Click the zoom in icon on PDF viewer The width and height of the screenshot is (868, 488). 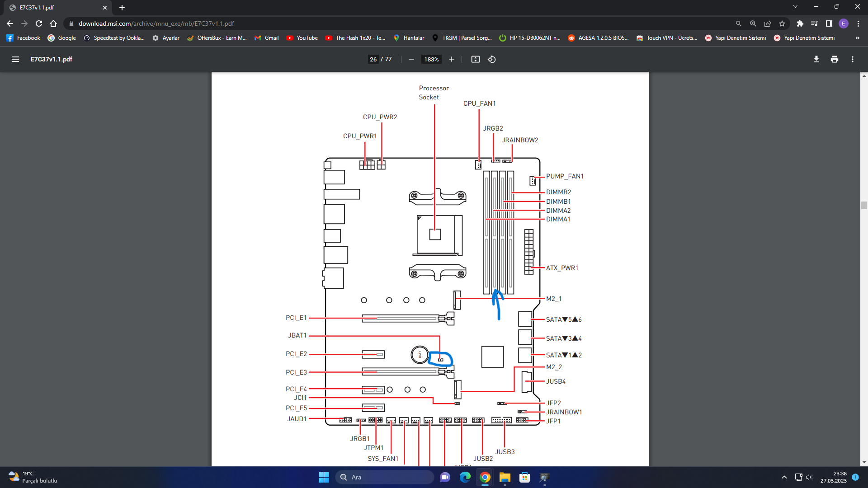[451, 59]
